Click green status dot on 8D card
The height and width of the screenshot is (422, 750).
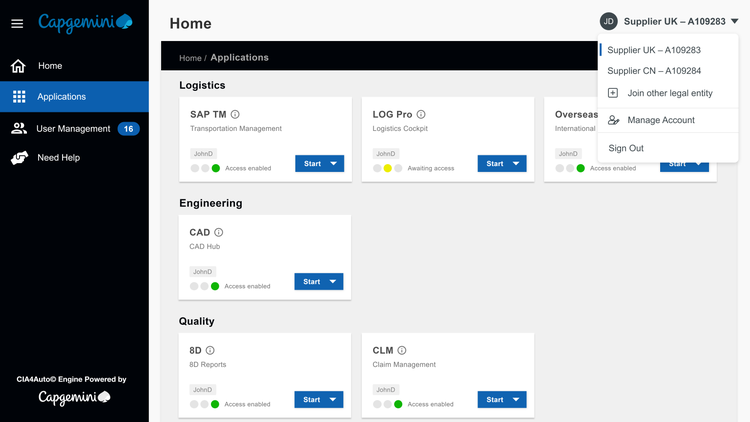click(215, 404)
